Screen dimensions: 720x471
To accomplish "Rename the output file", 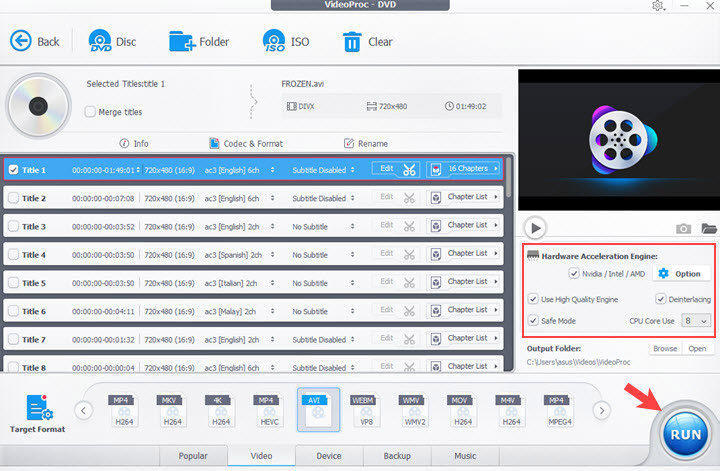I will [x=366, y=143].
